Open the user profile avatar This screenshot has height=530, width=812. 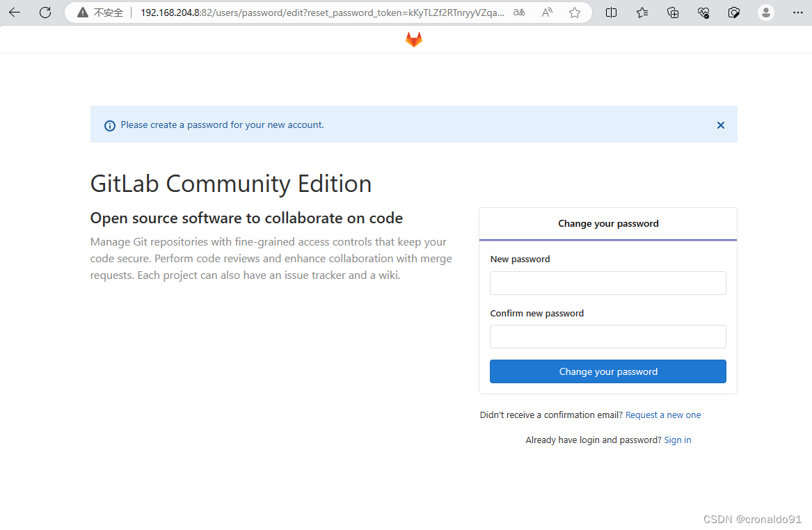point(766,13)
